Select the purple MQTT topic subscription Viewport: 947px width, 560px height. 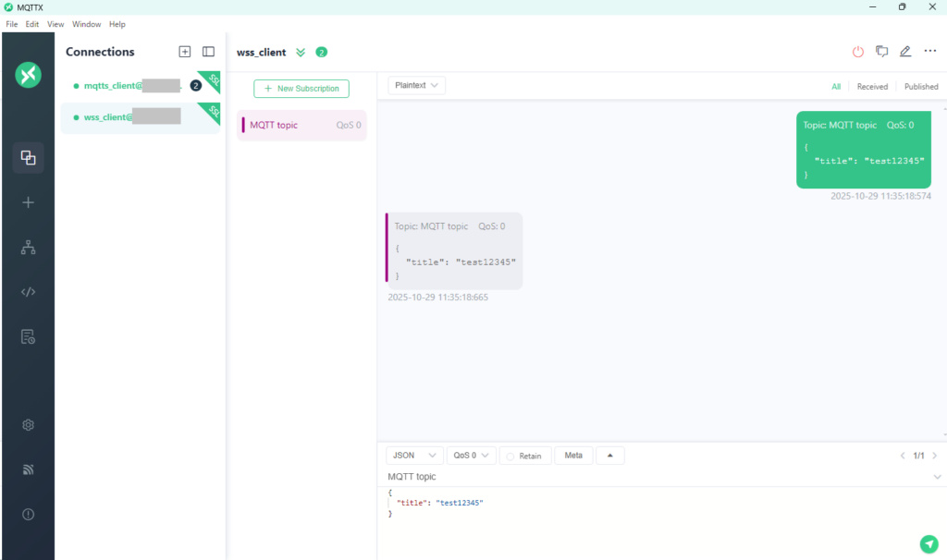click(x=301, y=125)
